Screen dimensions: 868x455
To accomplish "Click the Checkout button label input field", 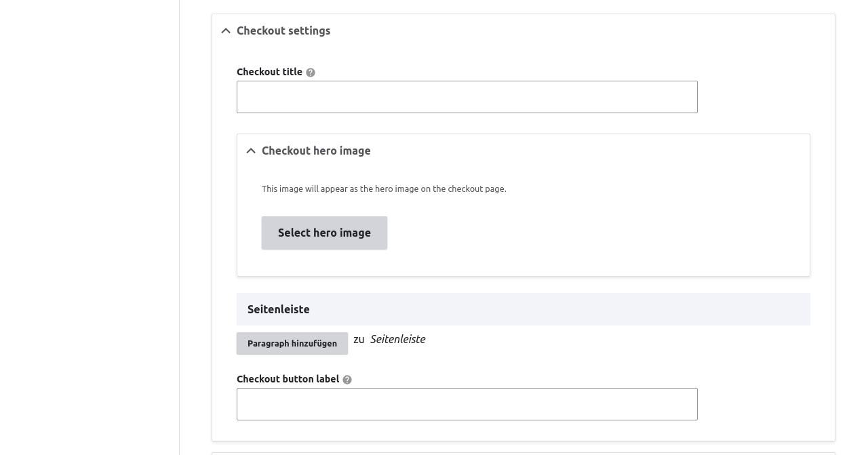I will pyautogui.click(x=467, y=404).
